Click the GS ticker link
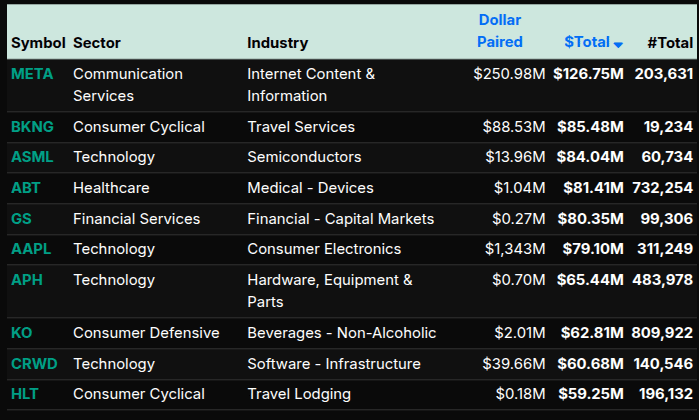The height and width of the screenshot is (420, 699). 21,219
